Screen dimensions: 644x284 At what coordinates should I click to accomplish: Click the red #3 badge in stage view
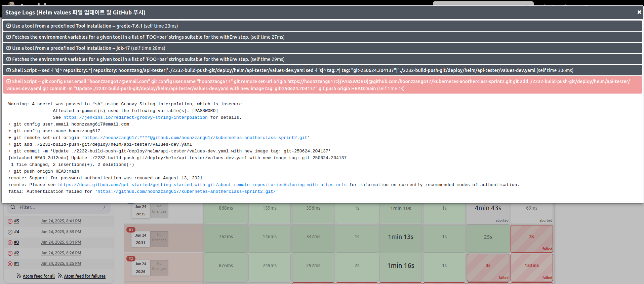(x=131, y=230)
